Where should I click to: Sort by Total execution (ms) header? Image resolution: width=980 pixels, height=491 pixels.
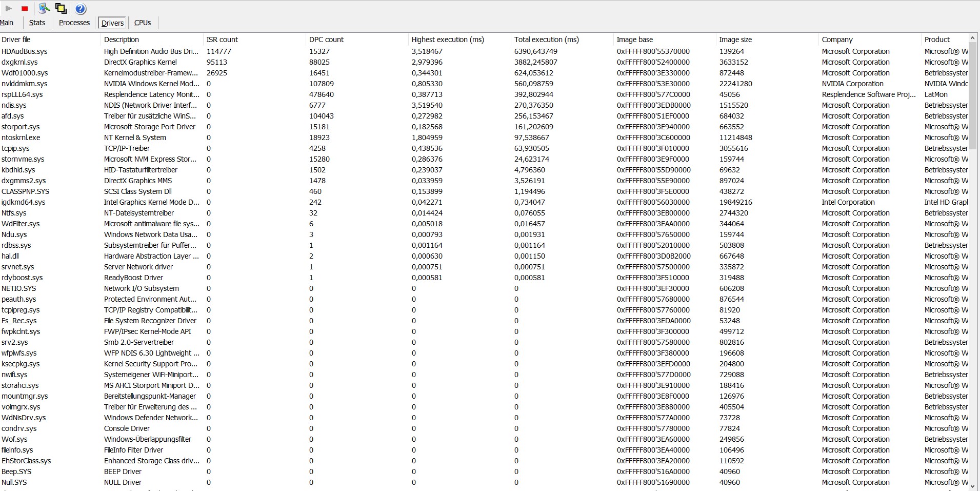[562, 40]
